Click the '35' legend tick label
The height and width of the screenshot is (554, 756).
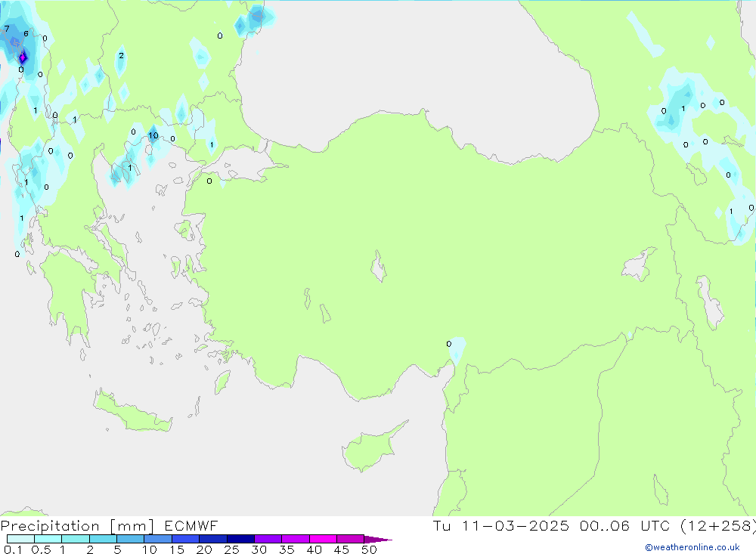287,549
